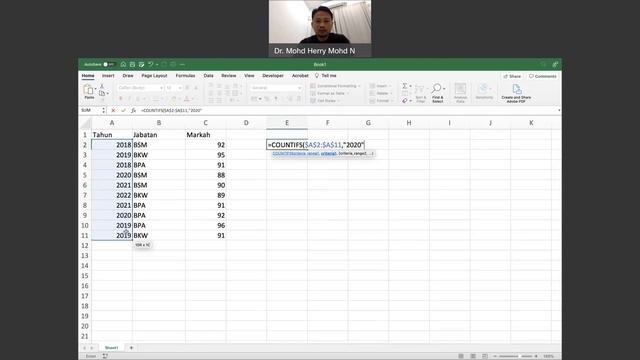Click the Save icon in title bar
The image size is (640, 360).
[x=132, y=64]
